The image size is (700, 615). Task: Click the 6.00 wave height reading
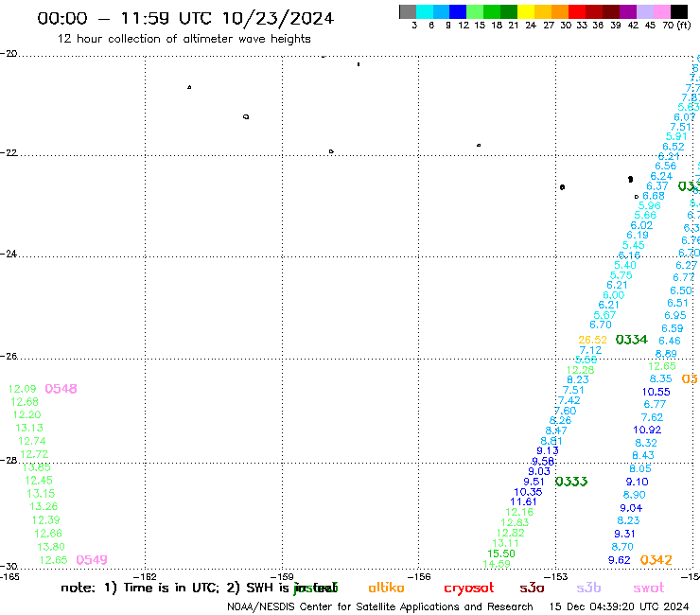click(x=613, y=295)
